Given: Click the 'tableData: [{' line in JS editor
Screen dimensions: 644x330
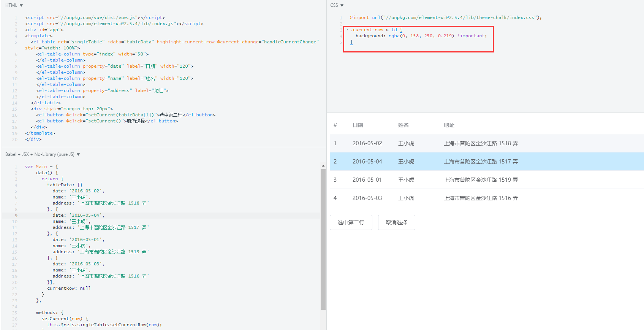Looking at the screenshot, I should (65, 185).
